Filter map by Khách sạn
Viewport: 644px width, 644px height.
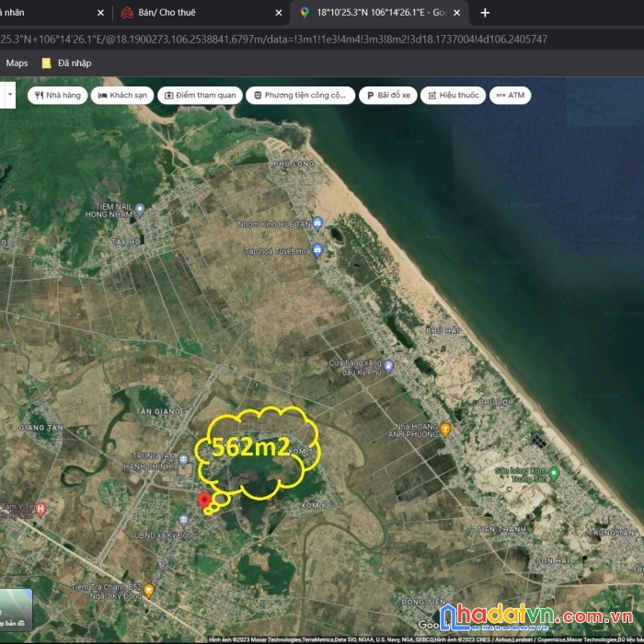[122, 96]
